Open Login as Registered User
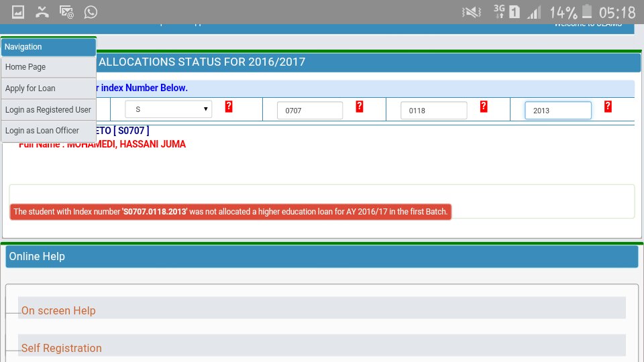Screen dimensions: 644x362 point(48,109)
